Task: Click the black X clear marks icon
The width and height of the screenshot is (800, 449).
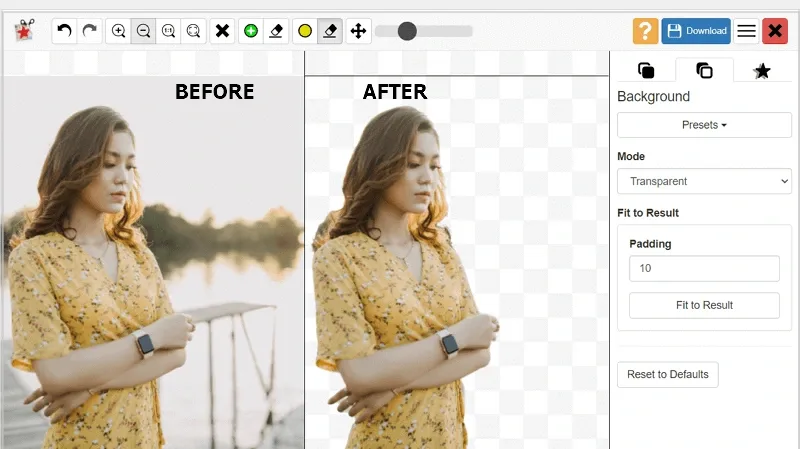Action: coord(222,31)
